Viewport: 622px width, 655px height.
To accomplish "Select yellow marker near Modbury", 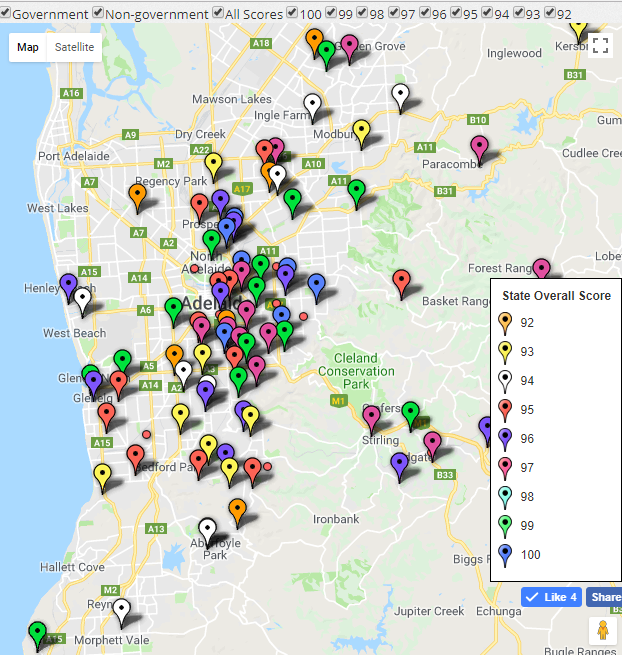I will tap(361, 130).
